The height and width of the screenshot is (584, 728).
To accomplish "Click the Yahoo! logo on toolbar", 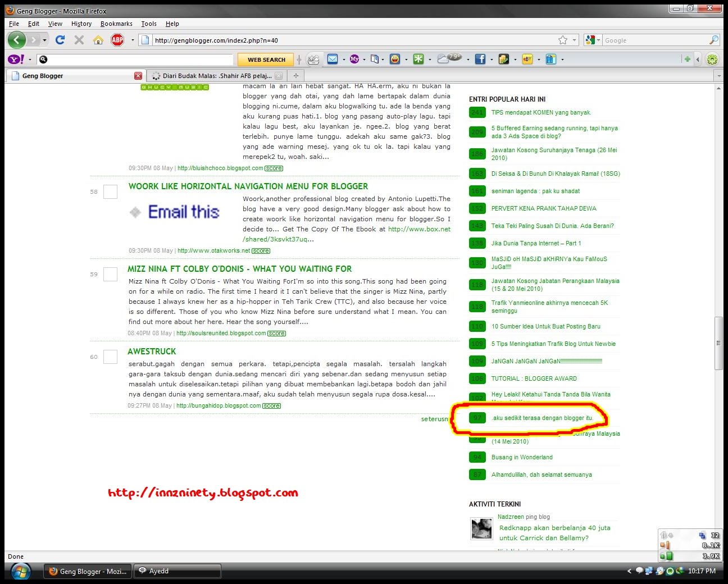I will coord(16,59).
